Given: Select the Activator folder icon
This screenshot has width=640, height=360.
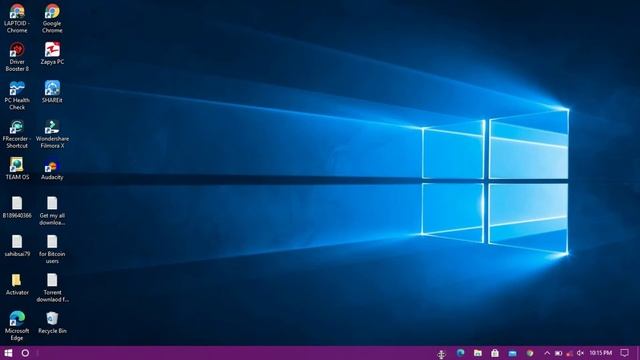Looking at the screenshot, I should pos(17,284).
